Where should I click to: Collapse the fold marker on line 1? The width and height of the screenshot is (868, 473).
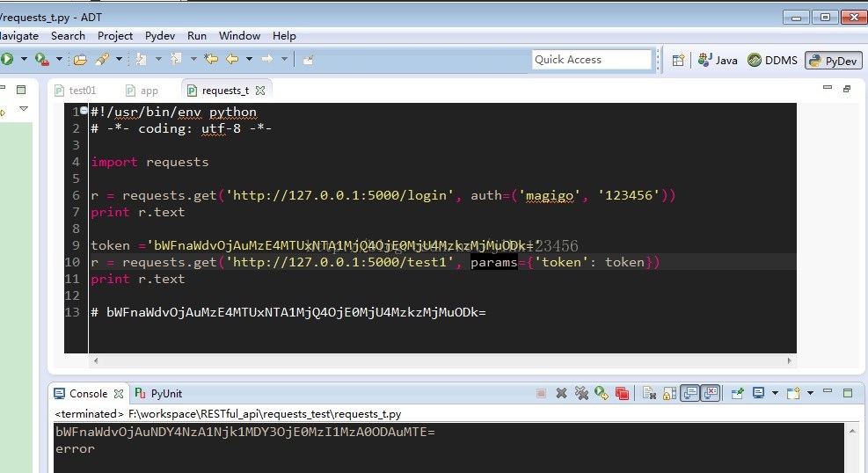[x=84, y=111]
